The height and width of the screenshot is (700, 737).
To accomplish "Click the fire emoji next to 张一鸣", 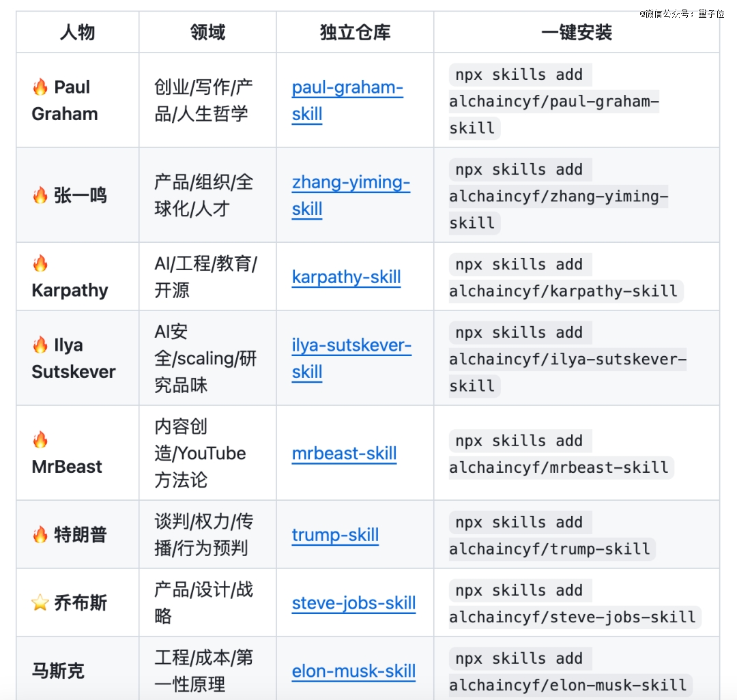I will tap(40, 196).
